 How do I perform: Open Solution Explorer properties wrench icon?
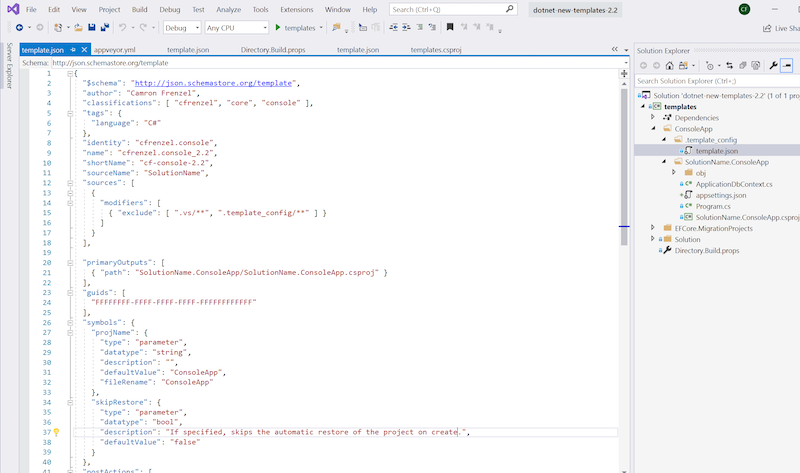(x=772, y=65)
